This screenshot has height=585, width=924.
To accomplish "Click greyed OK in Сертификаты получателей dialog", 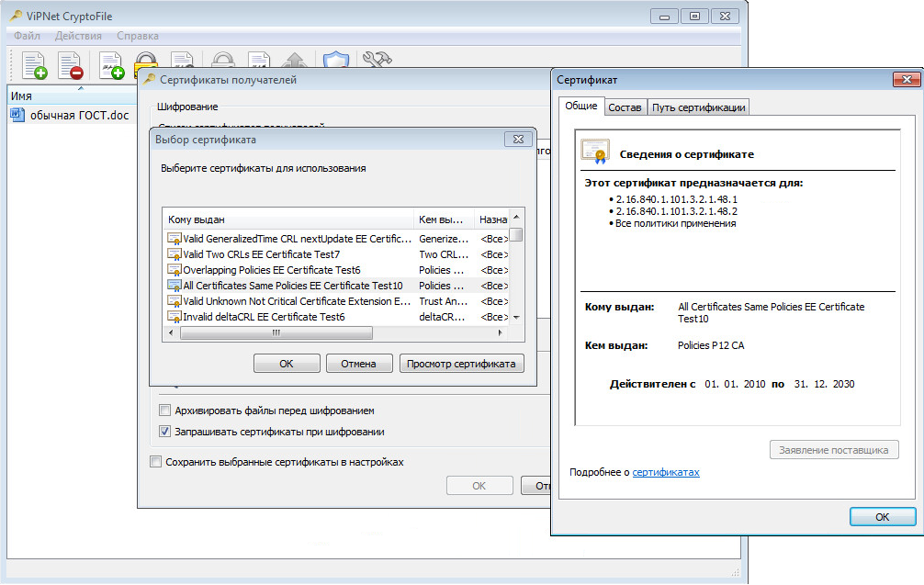I will (x=479, y=486).
